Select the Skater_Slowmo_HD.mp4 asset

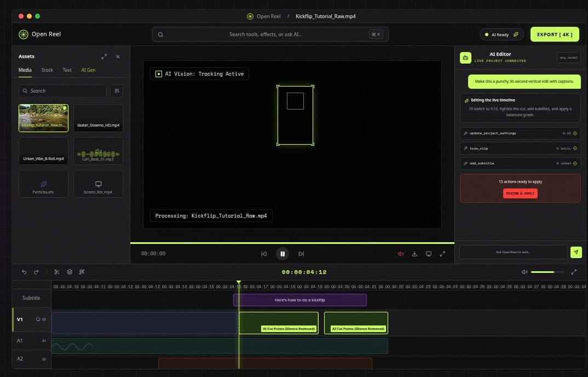click(x=98, y=118)
